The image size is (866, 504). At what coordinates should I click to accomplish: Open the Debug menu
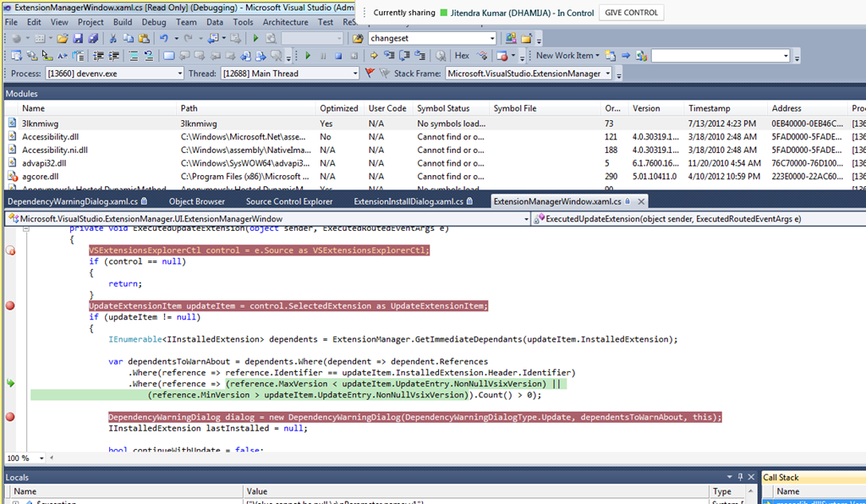(154, 22)
